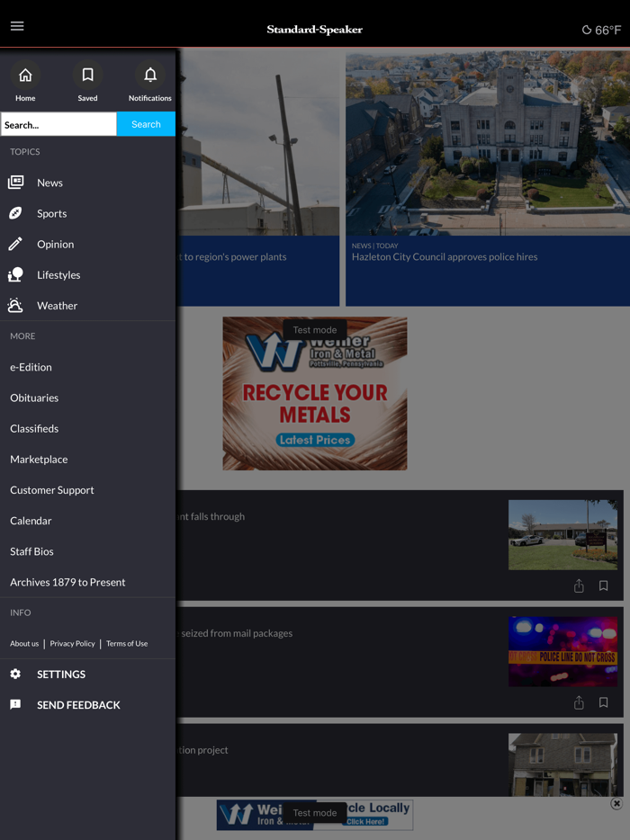Tap the Home icon

point(25,75)
